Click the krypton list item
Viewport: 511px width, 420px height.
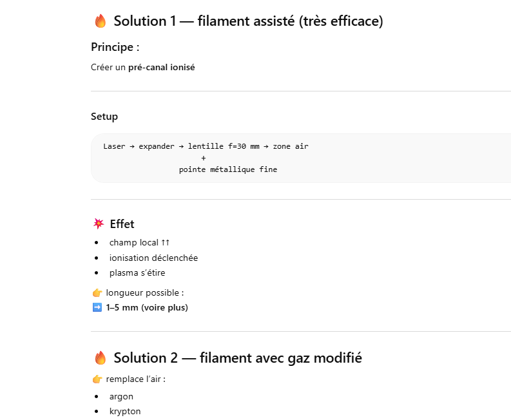coord(125,411)
